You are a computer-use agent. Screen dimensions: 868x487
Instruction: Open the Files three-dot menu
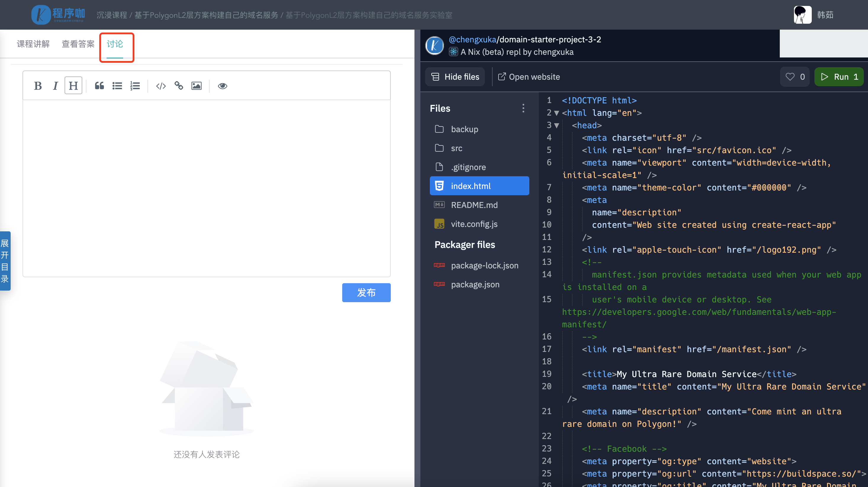pos(523,108)
